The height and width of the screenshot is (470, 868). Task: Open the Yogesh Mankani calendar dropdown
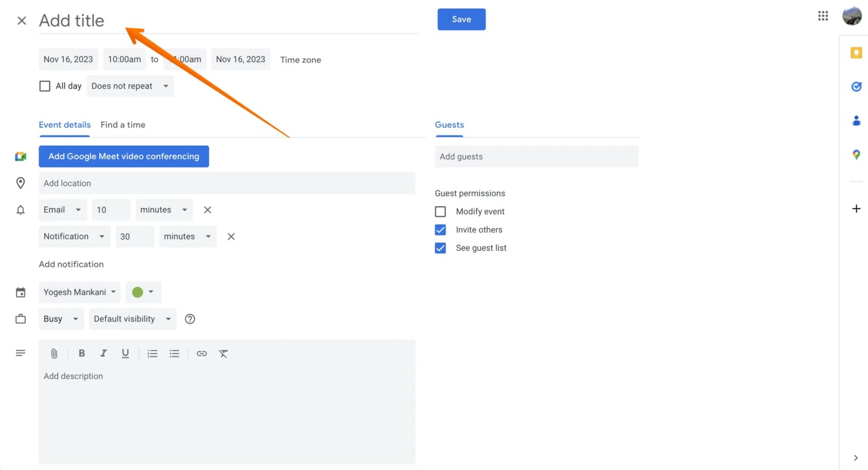point(80,292)
